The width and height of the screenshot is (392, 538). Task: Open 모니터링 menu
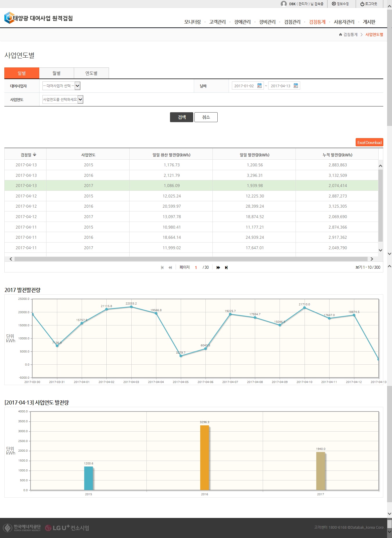tap(192, 22)
